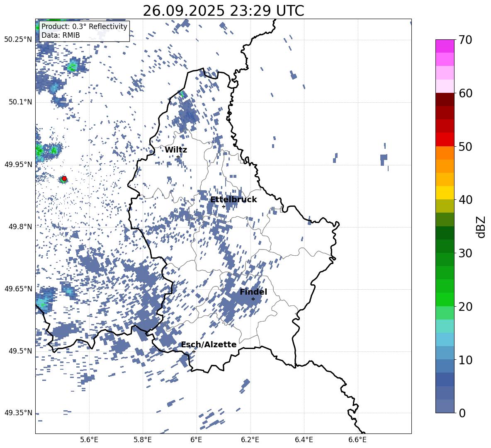Click the 20 dBZ colorbar tick label
Viewport: 491px width, 448px height.
coord(465,306)
